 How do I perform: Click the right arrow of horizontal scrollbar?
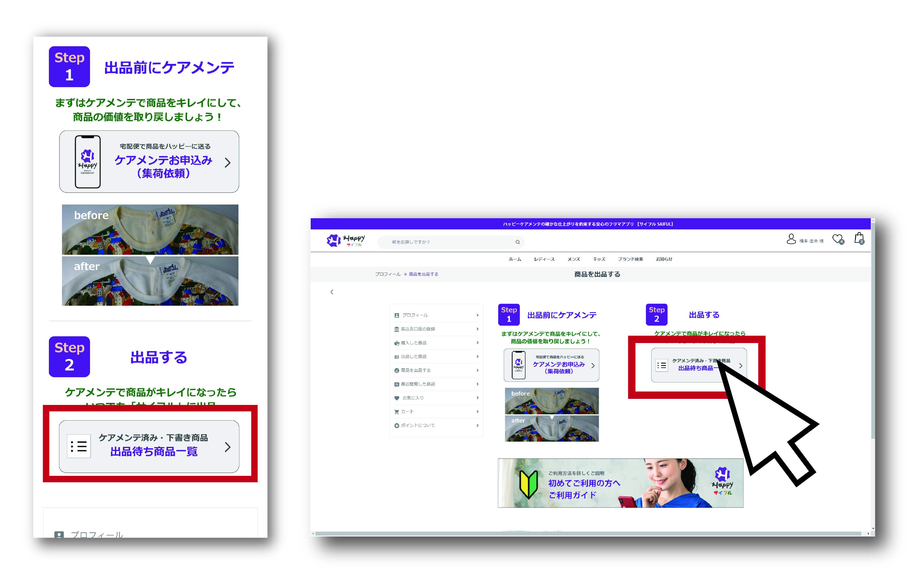click(868, 534)
